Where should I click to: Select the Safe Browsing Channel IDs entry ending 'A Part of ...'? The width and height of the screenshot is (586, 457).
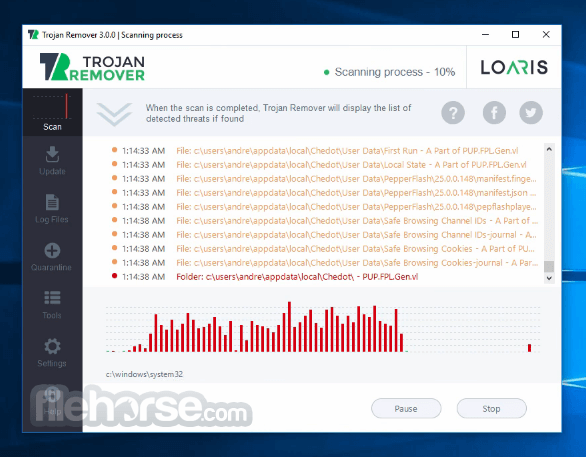[x=324, y=221]
